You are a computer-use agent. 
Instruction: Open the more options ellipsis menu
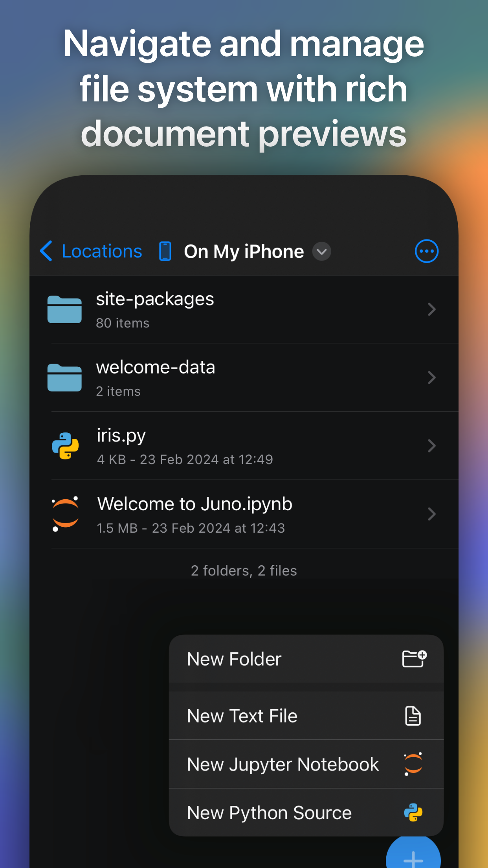coord(427,251)
